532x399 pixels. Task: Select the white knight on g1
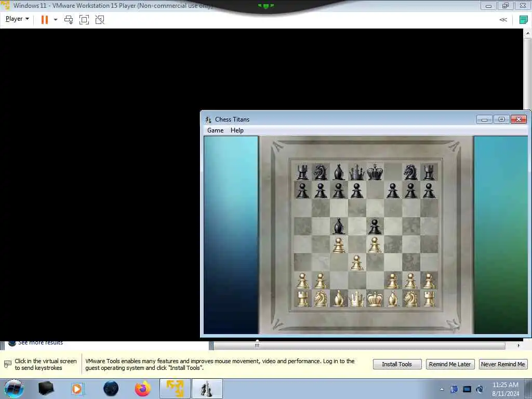point(410,299)
